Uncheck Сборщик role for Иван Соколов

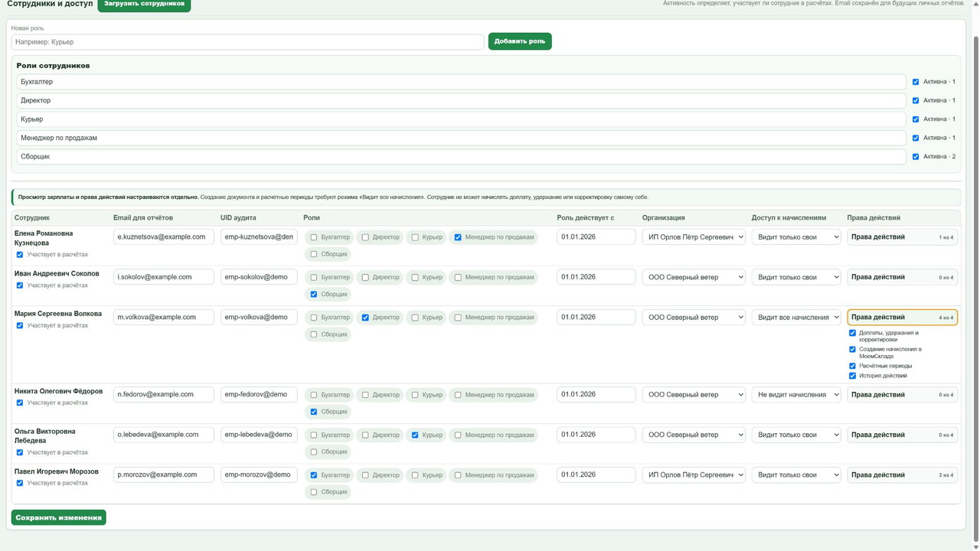314,294
